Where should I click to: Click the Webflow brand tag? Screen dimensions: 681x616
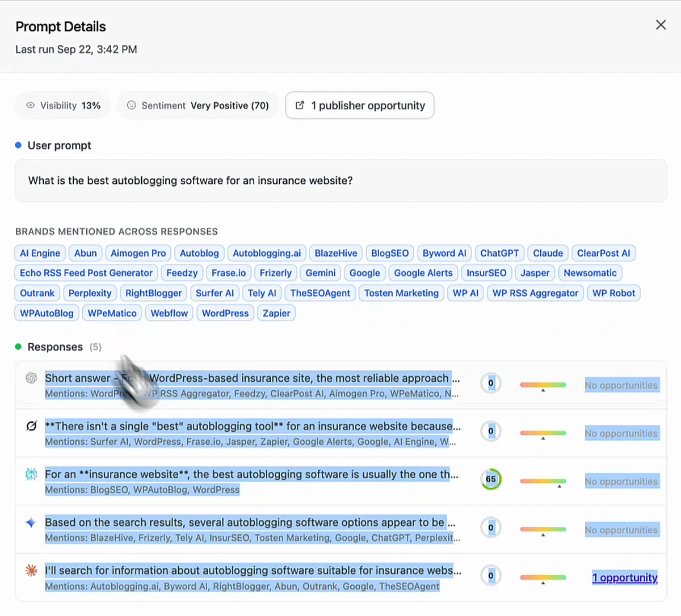169,313
